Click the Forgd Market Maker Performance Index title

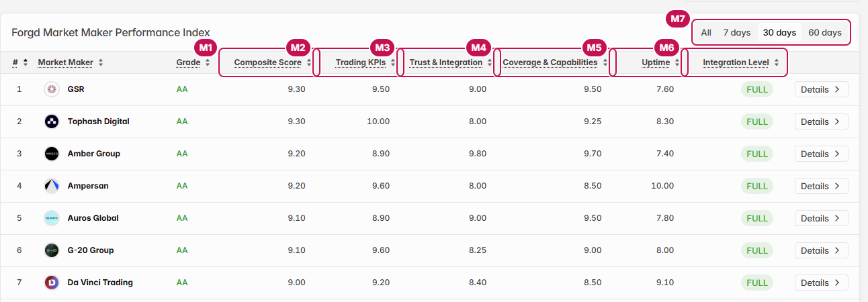pyautogui.click(x=111, y=32)
